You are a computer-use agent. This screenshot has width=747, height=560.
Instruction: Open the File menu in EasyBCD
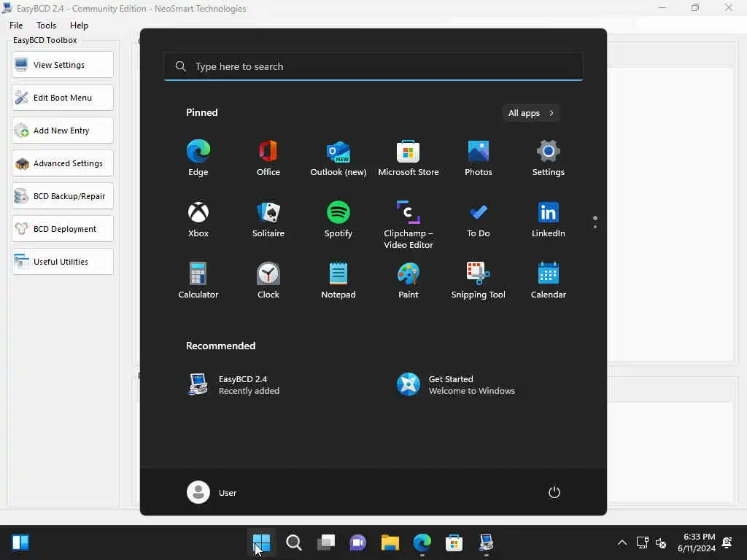[16, 26]
